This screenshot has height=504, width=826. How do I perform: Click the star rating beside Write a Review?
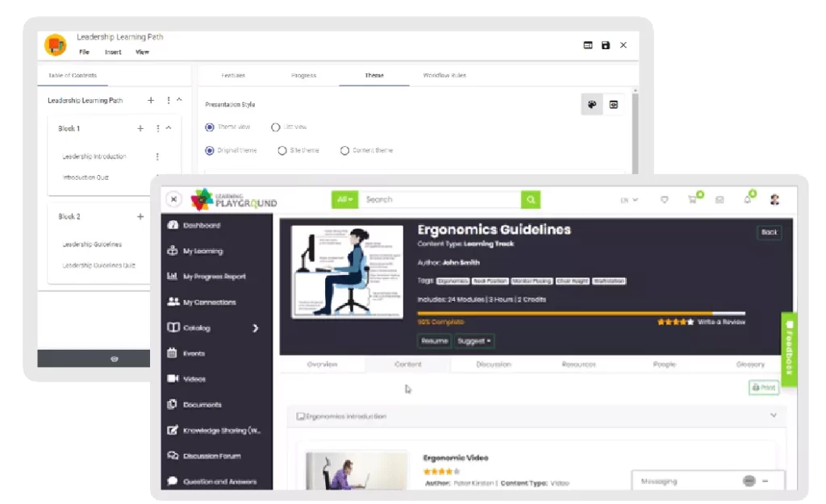click(675, 322)
